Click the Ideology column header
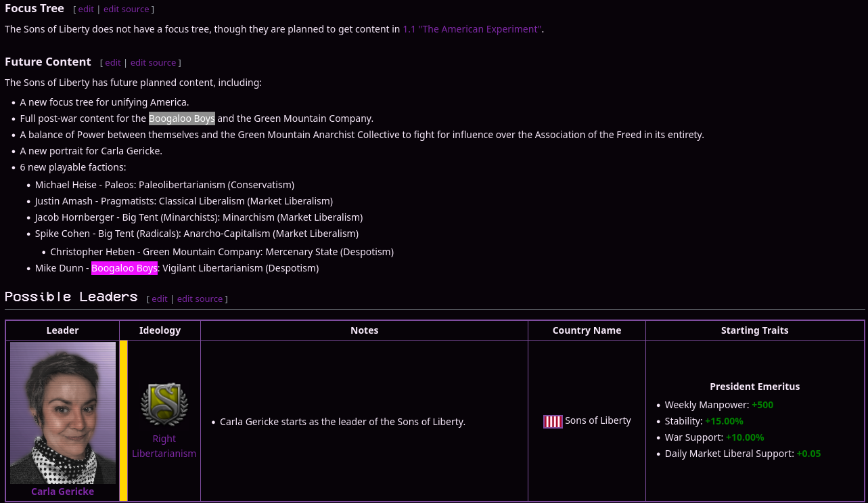Viewport: 868px width, 503px height. (x=160, y=330)
